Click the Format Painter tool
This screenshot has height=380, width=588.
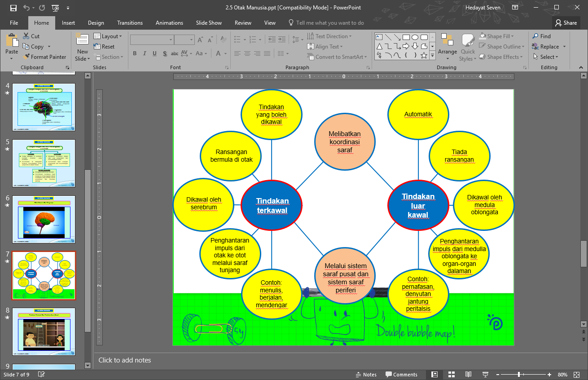click(44, 57)
